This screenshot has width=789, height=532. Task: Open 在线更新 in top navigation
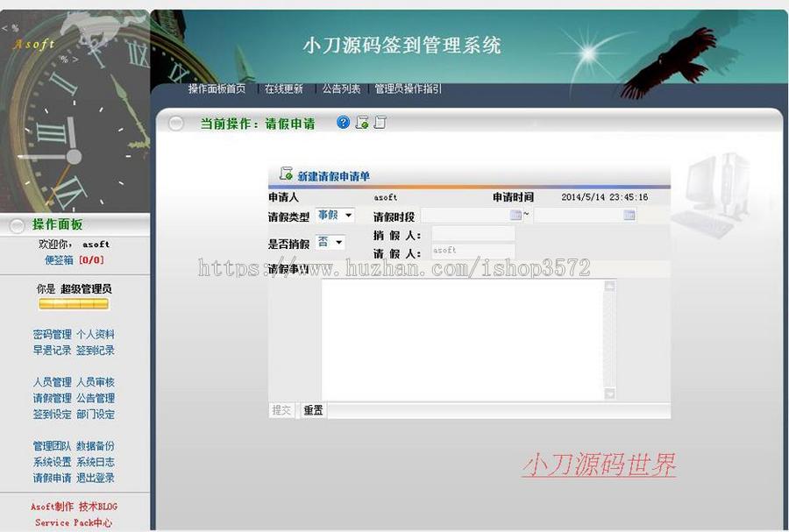pos(284,89)
